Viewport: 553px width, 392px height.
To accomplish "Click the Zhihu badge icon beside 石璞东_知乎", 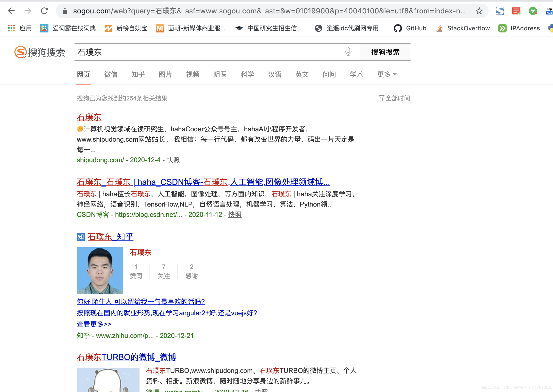I will pyautogui.click(x=80, y=237).
